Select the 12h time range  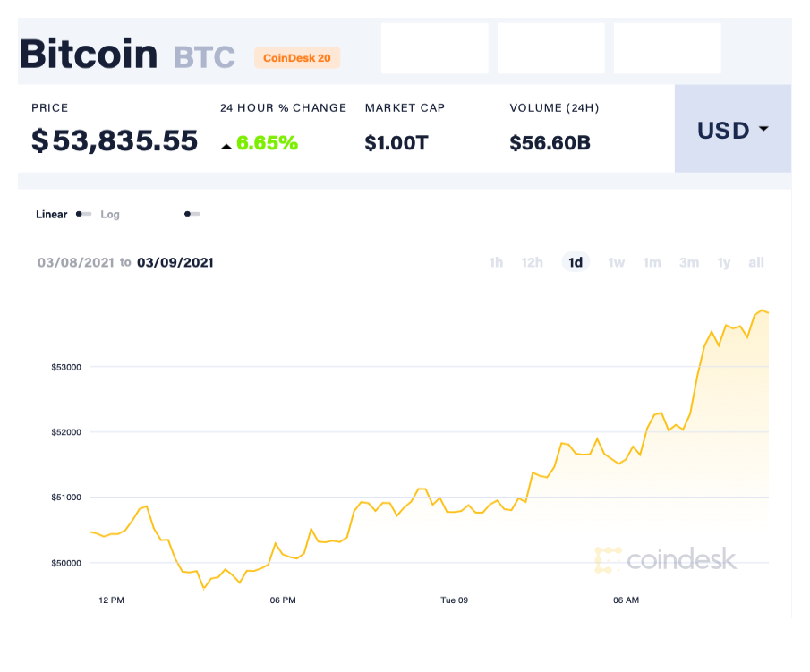(532, 262)
